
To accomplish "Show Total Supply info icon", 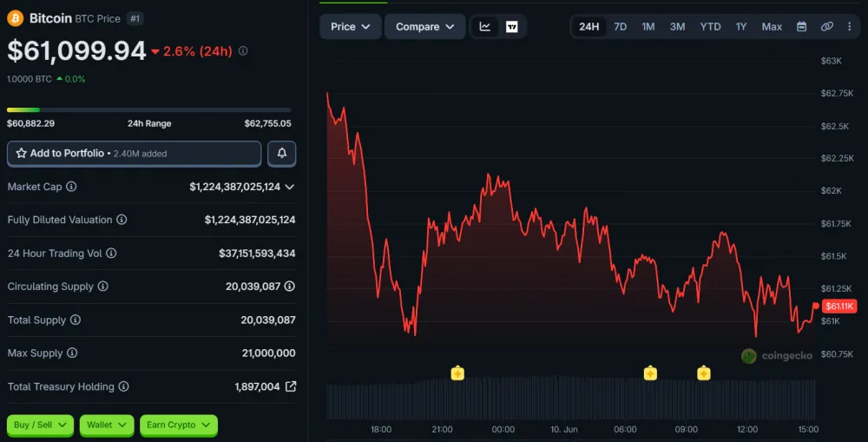I will [x=76, y=320].
